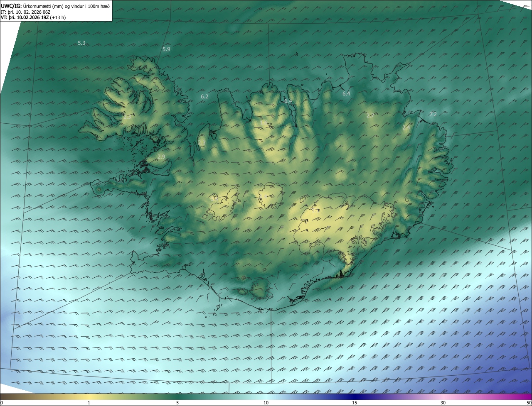Click the UWC/IG Úrkomumætti map title
This screenshot has height=406, width=532.
55,6
